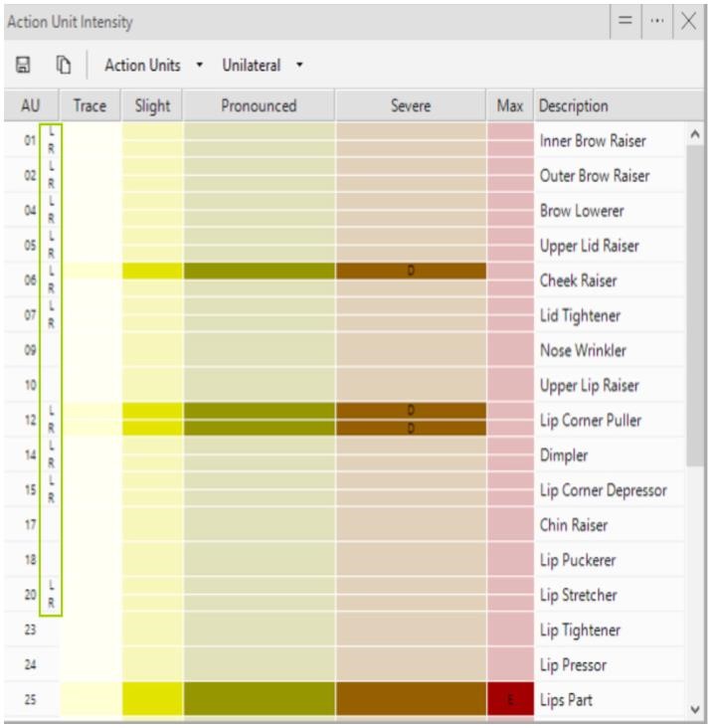The width and height of the screenshot is (711, 728).
Task: Close the Action Unit Intensity panel
Action: click(688, 21)
